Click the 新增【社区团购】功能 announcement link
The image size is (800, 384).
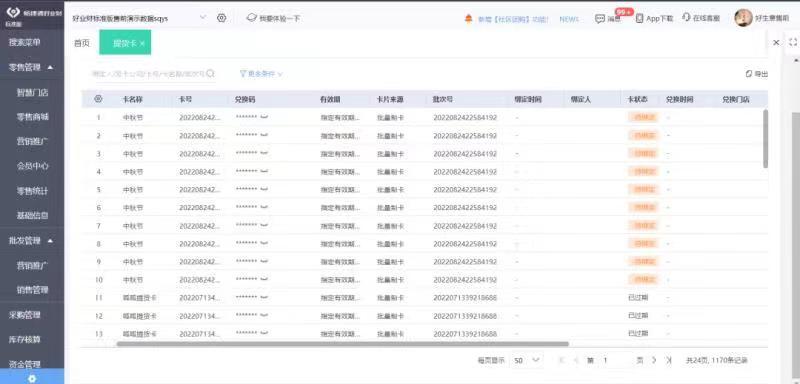pos(513,19)
